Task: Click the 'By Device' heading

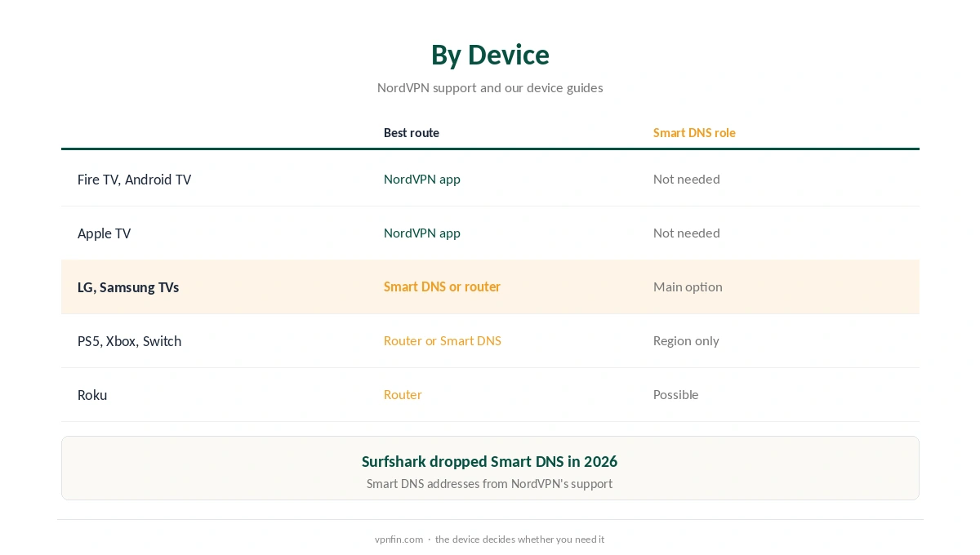Action: click(x=490, y=55)
